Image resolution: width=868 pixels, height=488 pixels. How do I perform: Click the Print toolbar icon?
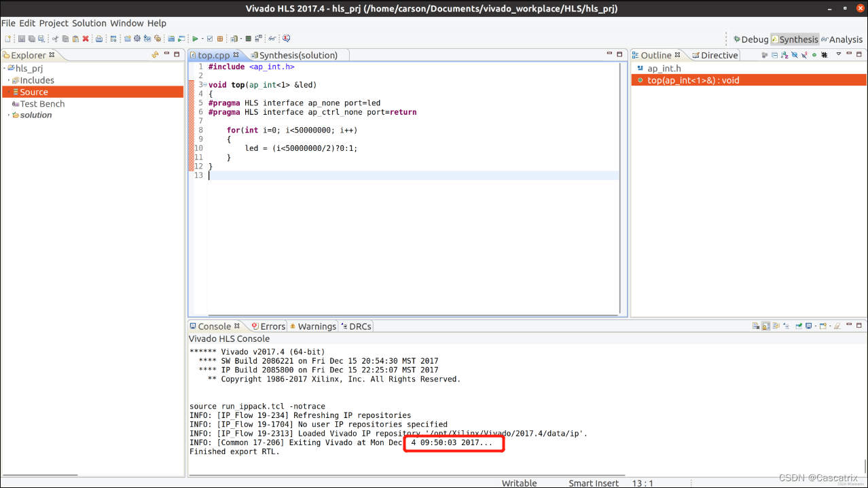click(99, 39)
